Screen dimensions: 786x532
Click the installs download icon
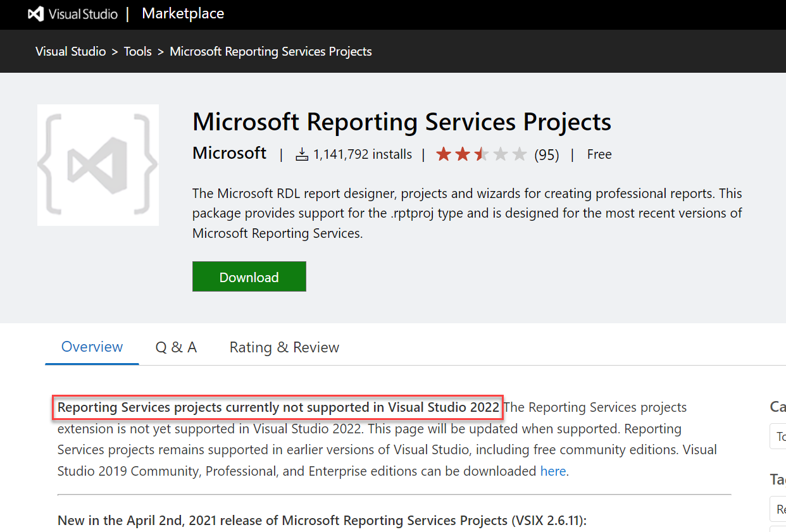pyautogui.click(x=303, y=154)
